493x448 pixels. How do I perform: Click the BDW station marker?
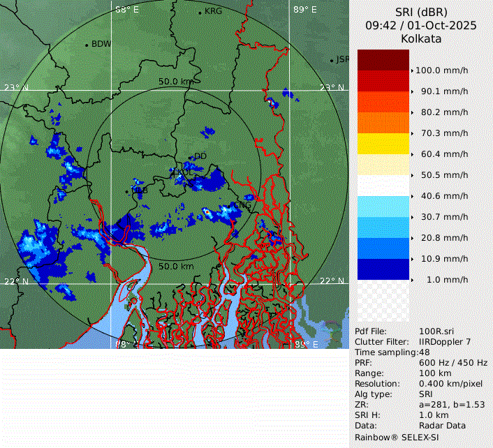click(x=87, y=45)
